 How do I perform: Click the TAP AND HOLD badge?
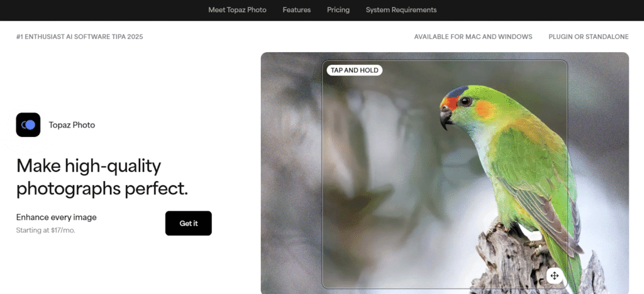coord(355,70)
